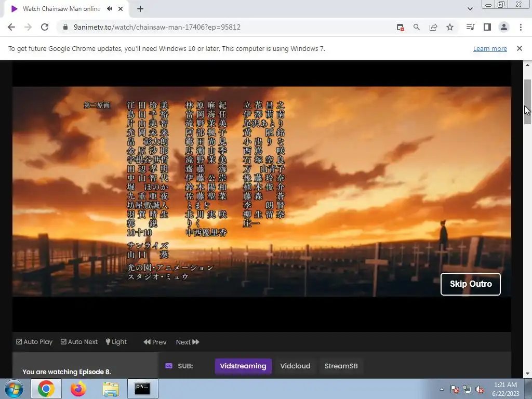Click the address bar URL
Screen dimensions: 532x399
157,27
